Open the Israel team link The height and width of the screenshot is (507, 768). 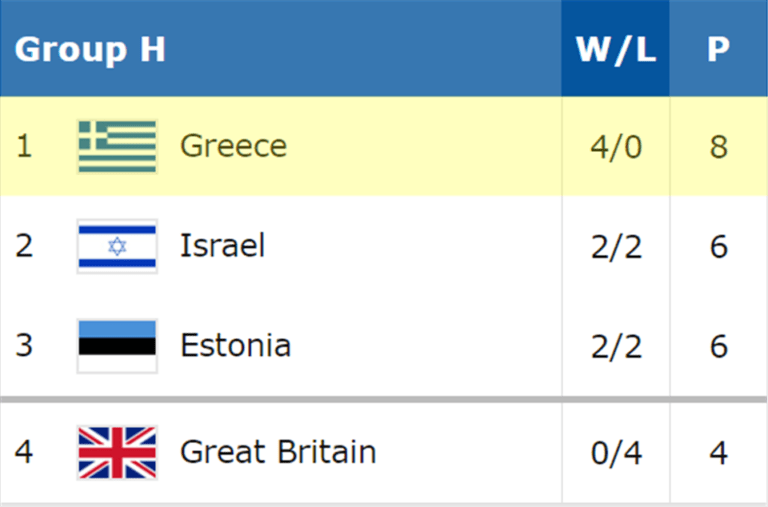pyautogui.click(x=222, y=246)
